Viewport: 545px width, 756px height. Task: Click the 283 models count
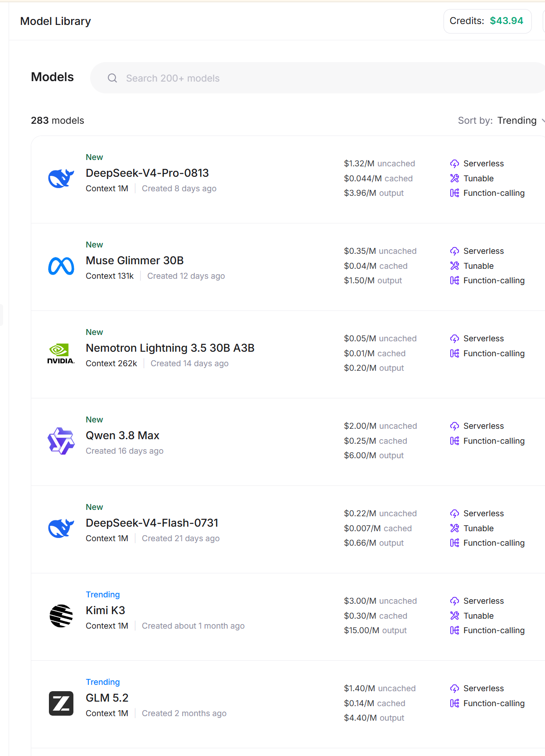point(58,121)
